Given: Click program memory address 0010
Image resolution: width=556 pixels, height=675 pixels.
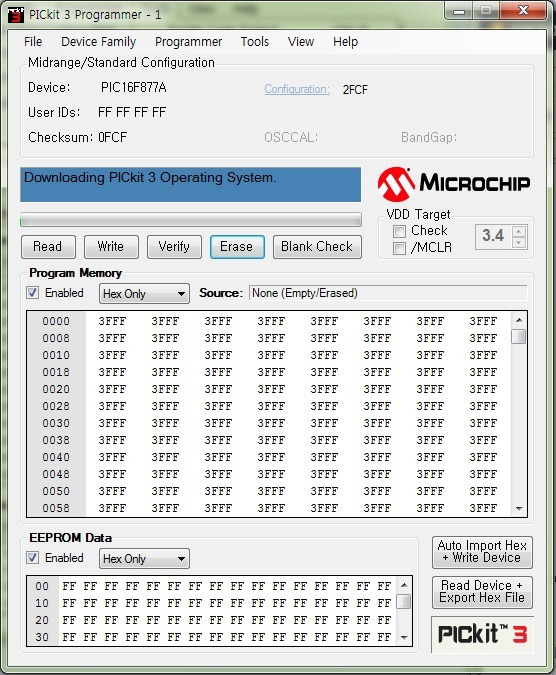Looking at the screenshot, I should pos(56,355).
